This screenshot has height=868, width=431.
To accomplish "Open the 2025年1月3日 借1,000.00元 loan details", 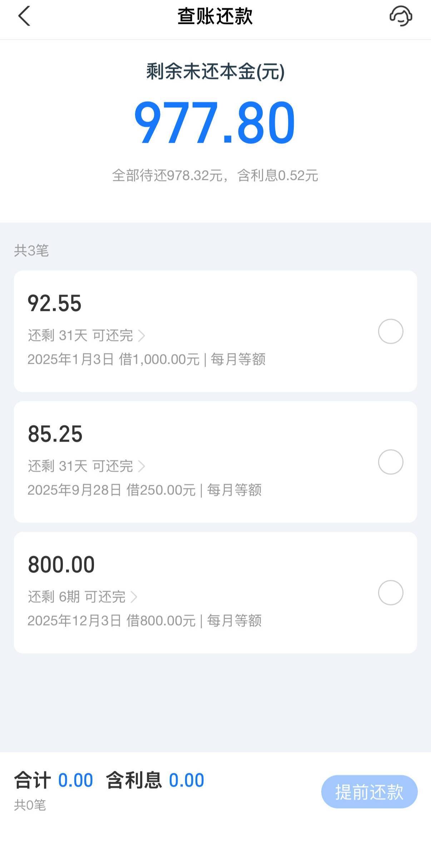I will (146, 359).
